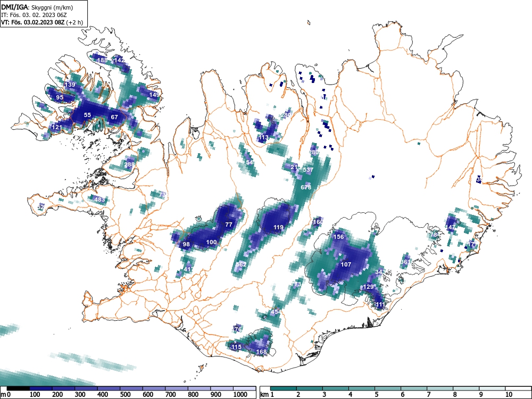Click the legend label "1000" on the m scale
Screen dimensions: 532x399
[x=240, y=395]
